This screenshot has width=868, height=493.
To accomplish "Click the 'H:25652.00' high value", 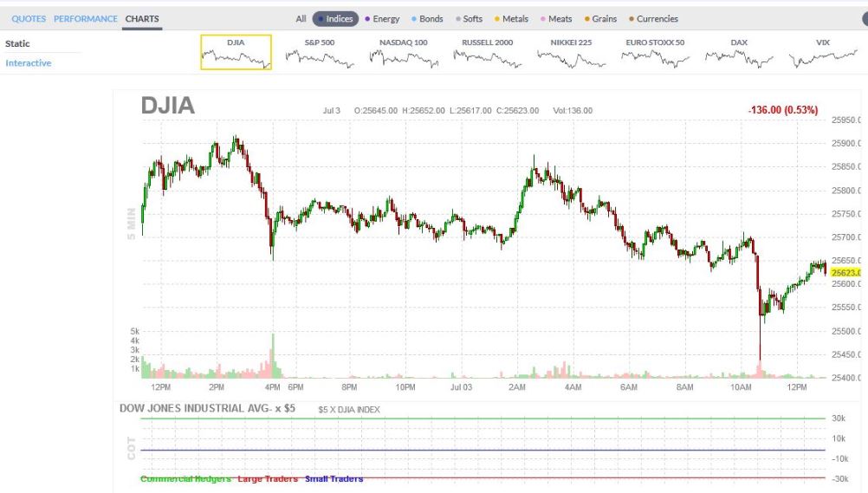I will pyautogui.click(x=424, y=111).
